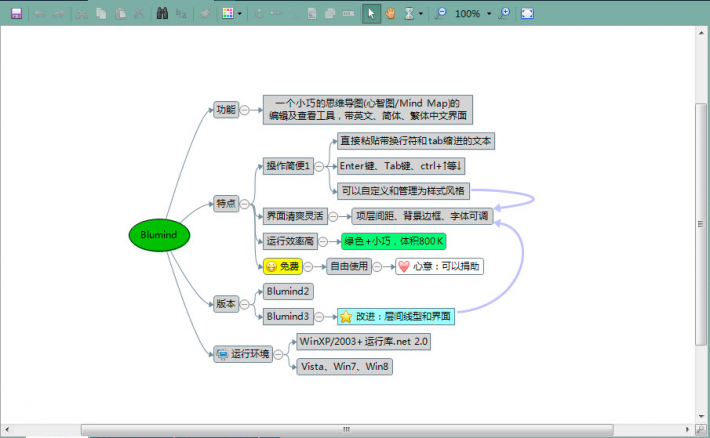Open the theme palette dropdown arrow
710x438 pixels.
pos(240,14)
